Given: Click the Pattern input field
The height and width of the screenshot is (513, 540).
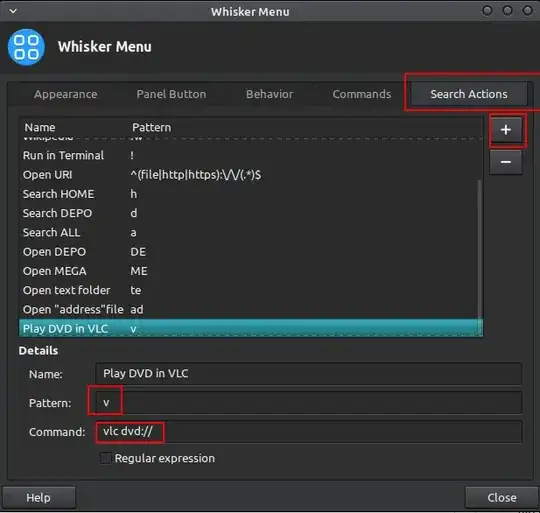Looking at the screenshot, I should pos(309,402).
